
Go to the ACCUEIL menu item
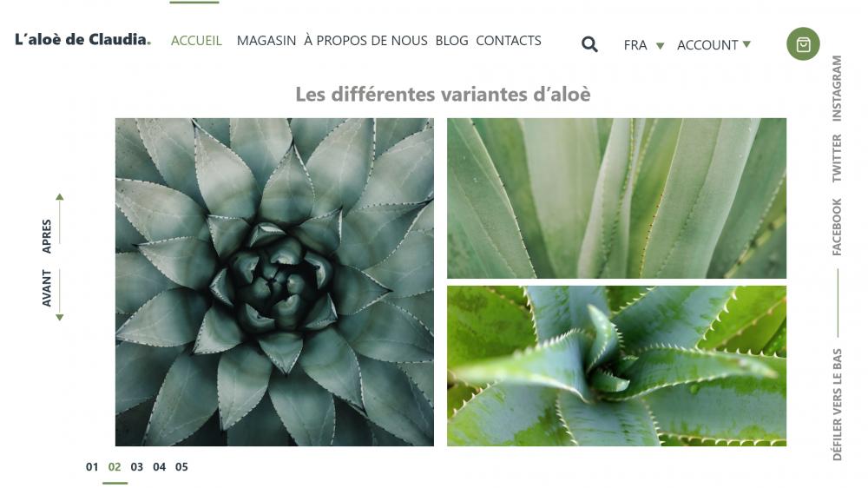196,41
